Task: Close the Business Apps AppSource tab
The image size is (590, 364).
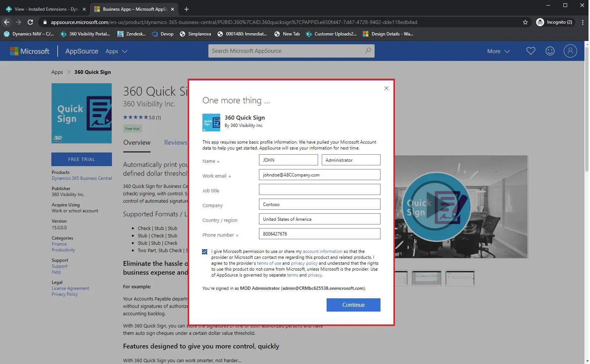Action: [x=173, y=9]
